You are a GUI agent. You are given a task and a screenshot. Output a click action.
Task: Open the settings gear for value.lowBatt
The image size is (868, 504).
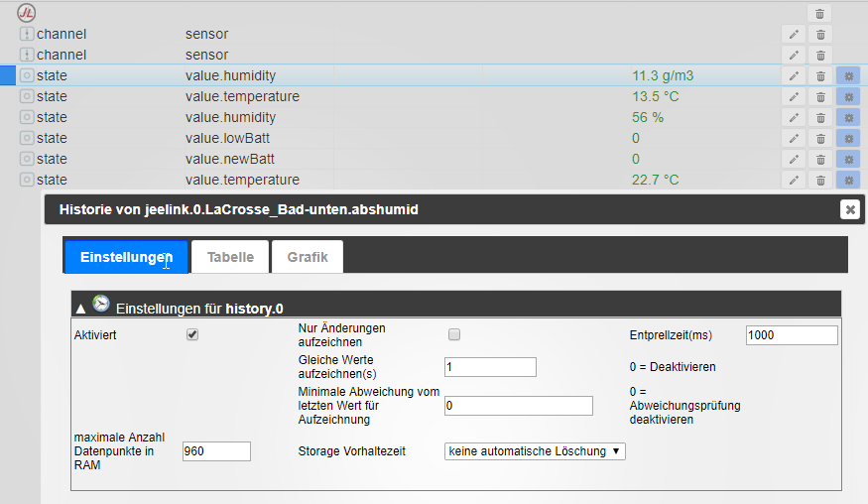[848, 138]
